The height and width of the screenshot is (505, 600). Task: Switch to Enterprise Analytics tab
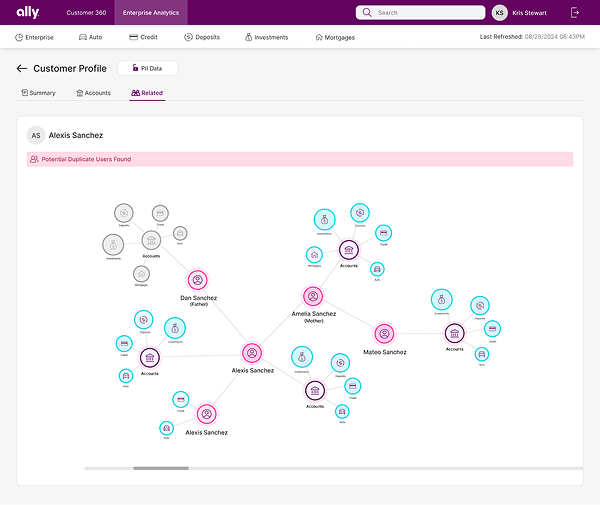tap(151, 13)
